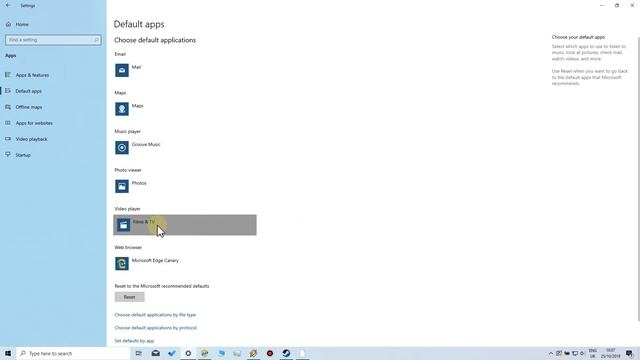The image size is (640, 360).
Task: Click the Microsoft Edge Canary browser icon
Action: (122, 264)
